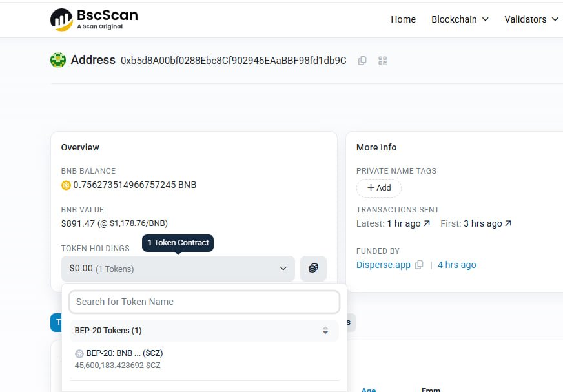This screenshot has width=563, height=392.
Task: Open the latest sent transaction arrow
Action: pyautogui.click(x=426, y=223)
